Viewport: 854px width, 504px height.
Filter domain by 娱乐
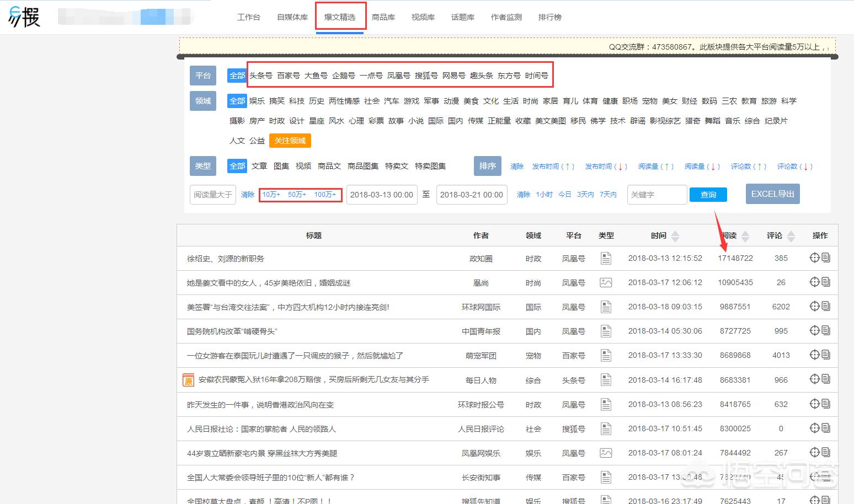tap(257, 101)
